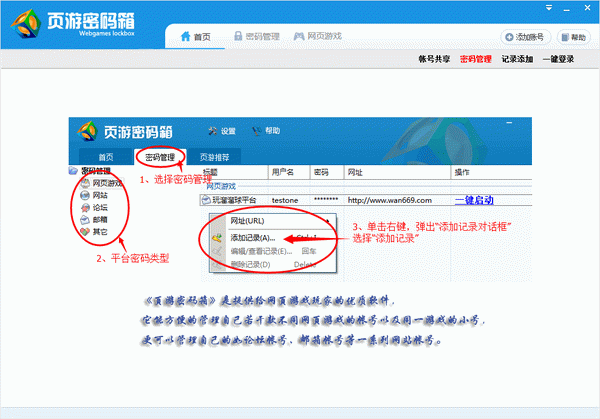Viewport: 600px width, 419px height.
Task: Select the 邮箱 category icon
Action: [x=83, y=219]
